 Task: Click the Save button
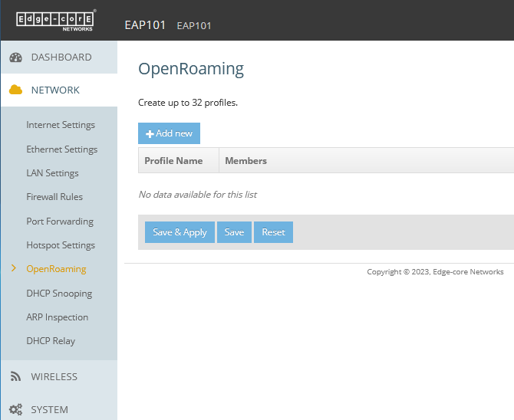point(235,232)
